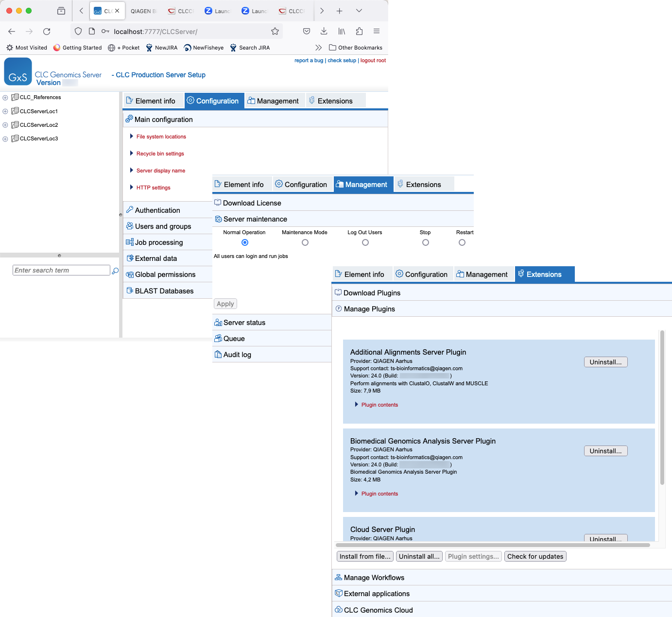Click the check setup link
This screenshot has width=672, height=617.
pos(342,60)
